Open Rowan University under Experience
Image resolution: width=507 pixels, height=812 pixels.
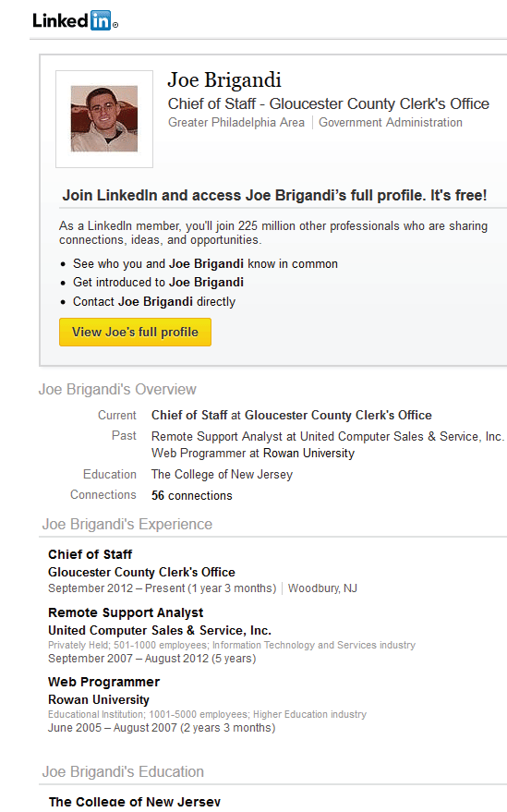[x=99, y=699]
